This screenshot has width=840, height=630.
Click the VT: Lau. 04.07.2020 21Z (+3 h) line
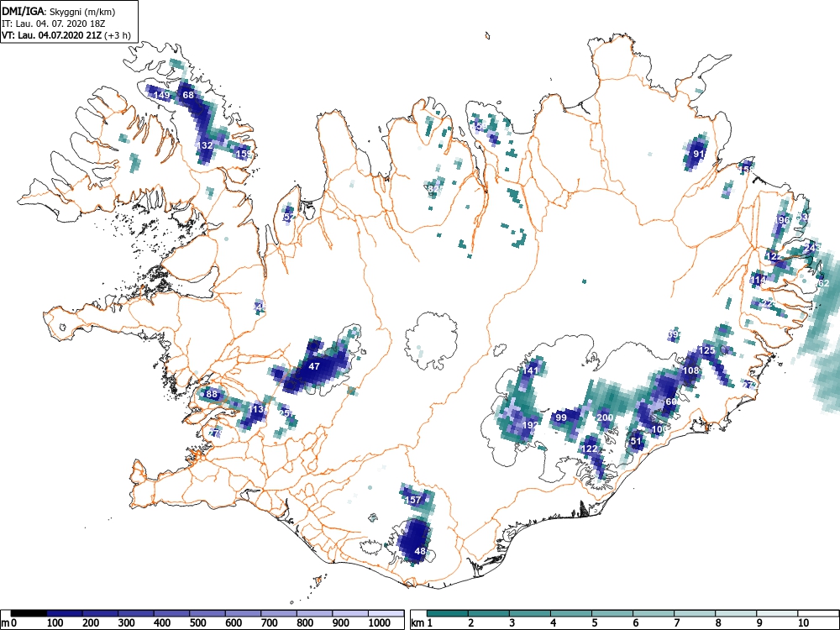pos(66,35)
